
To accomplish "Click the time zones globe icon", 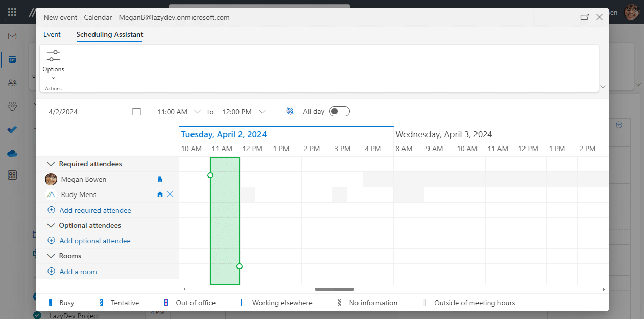I will pos(290,111).
